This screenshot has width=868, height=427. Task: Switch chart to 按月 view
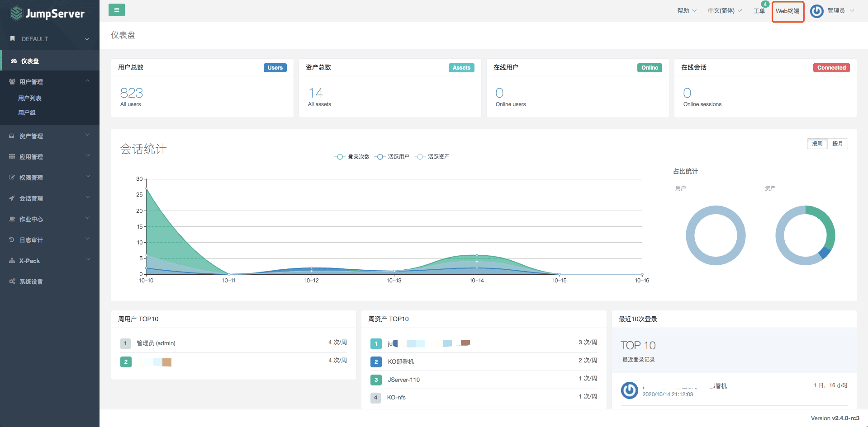click(838, 144)
